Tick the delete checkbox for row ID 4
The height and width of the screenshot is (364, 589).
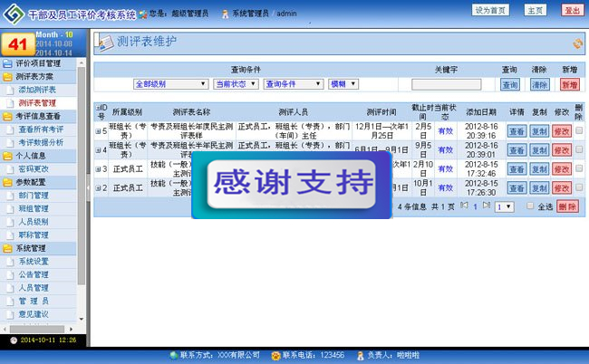tap(579, 149)
